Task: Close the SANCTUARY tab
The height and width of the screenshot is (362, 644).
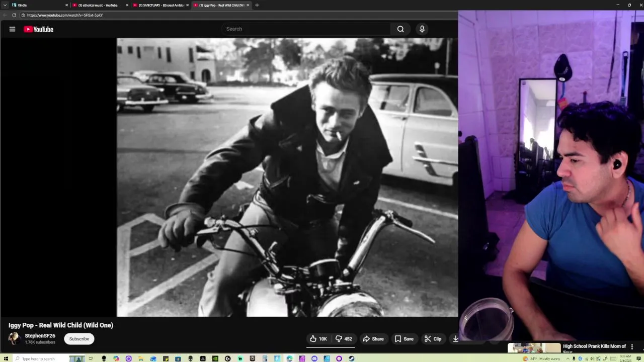Action: pyautogui.click(x=187, y=5)
